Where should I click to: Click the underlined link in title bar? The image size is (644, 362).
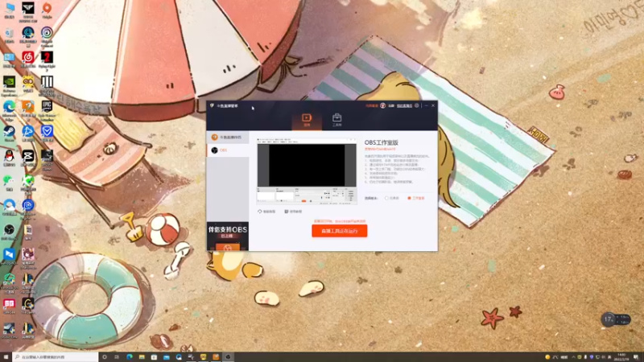tap(404, 106)
